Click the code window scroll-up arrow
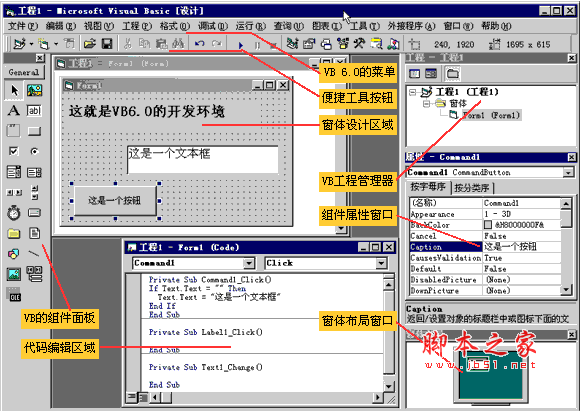 pyautogui.click(x=389, y=285)
